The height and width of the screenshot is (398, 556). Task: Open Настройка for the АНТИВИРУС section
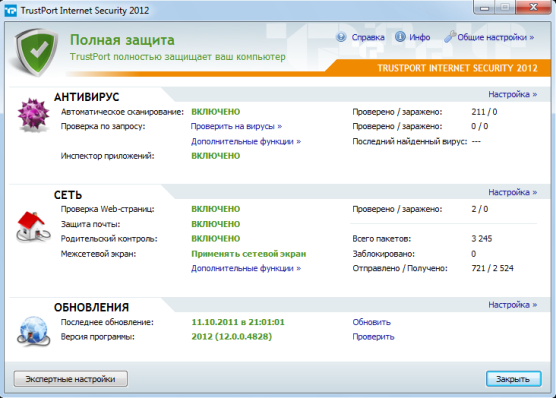[x=512, y=94]
